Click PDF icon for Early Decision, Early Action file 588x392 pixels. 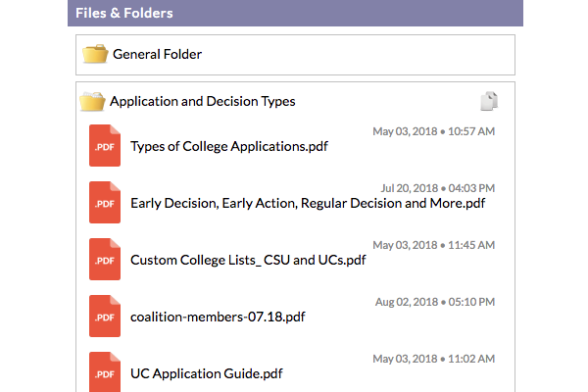105,203
